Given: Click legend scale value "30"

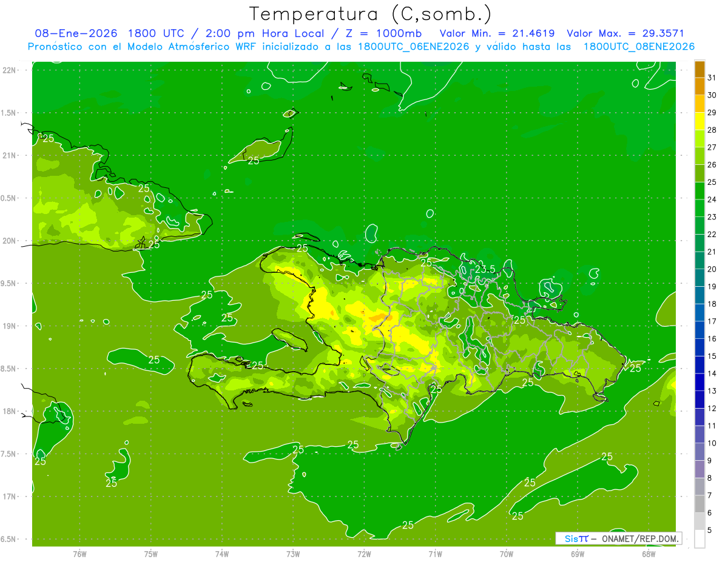Looking at the screenshot, I should click(712, 95).
